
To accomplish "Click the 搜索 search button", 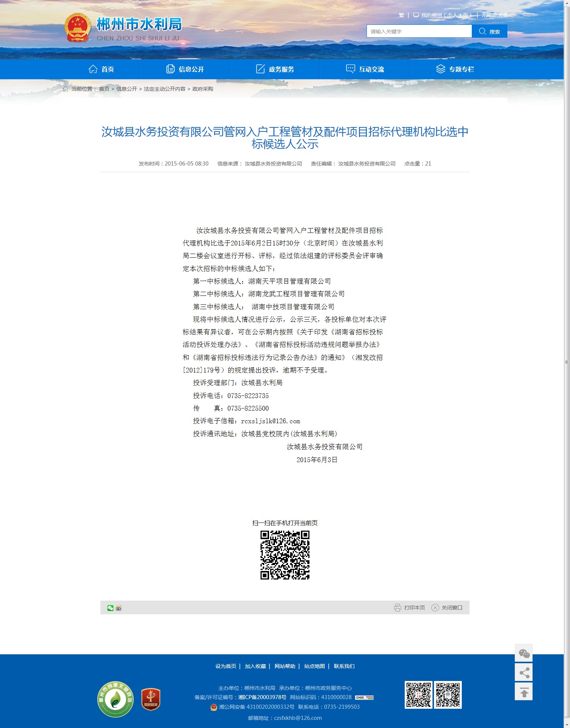I will (x=489, y=31).
